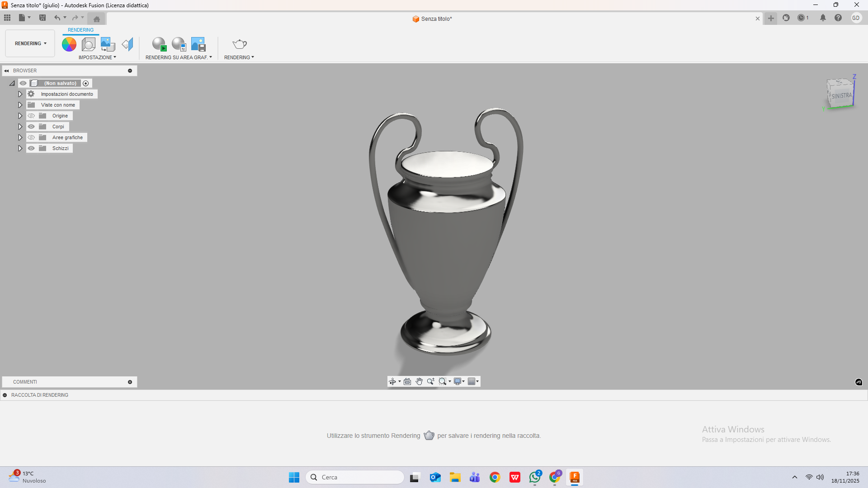Switch to the RENDERING workspace dropdown
This screenshot has height=488, width=868.
click(29, 43)
